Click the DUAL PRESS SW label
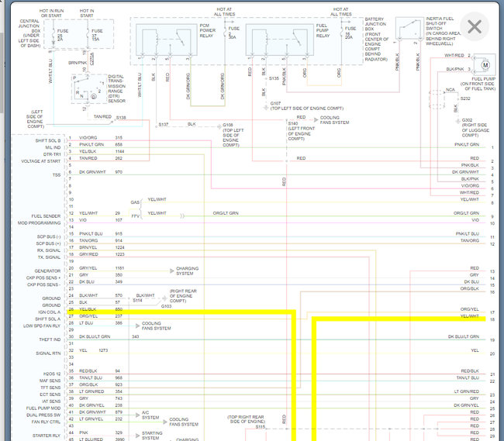Screen dimensions: 504x441 click(43, 415)
